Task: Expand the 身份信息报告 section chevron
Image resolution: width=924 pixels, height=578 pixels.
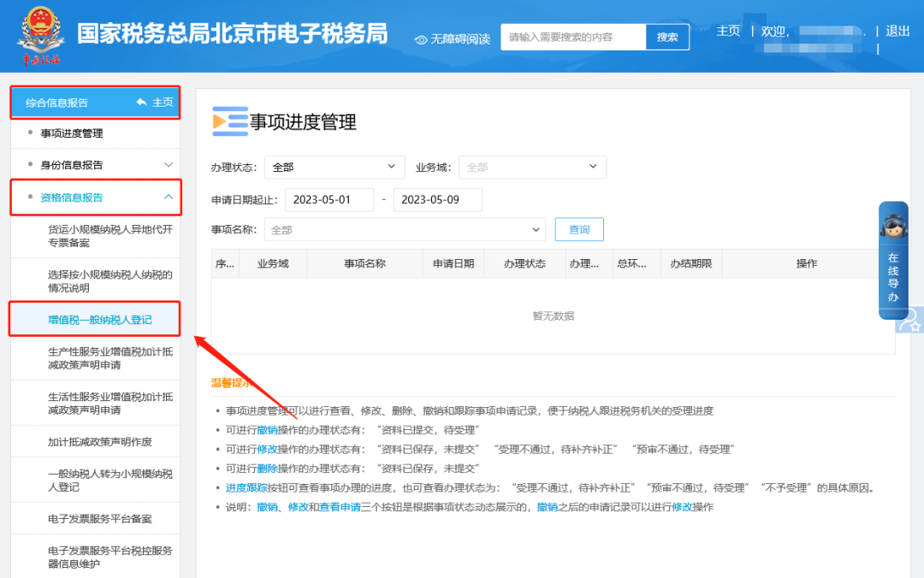Action: (x=169, y=165)
